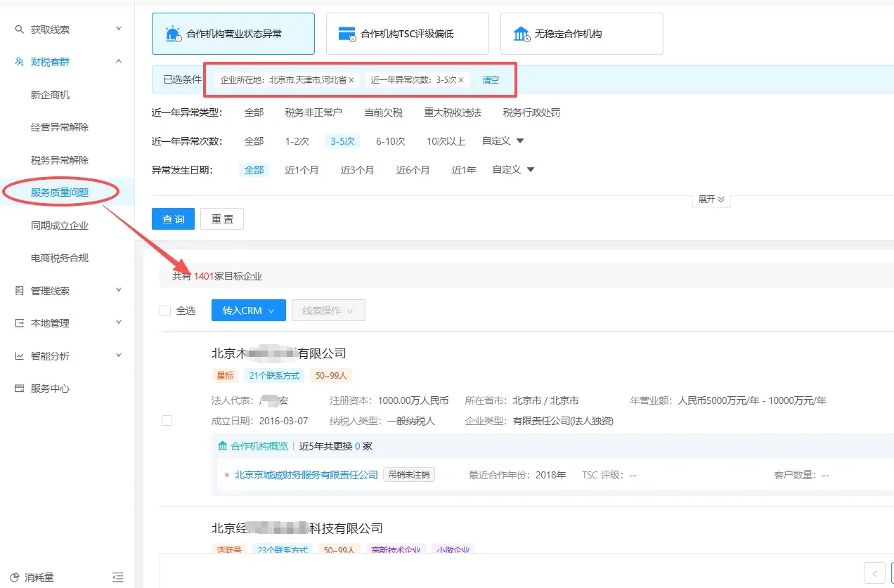Click the 50~99人 tag on the first company
Screen dimensions: 894x588
(331, 376)
